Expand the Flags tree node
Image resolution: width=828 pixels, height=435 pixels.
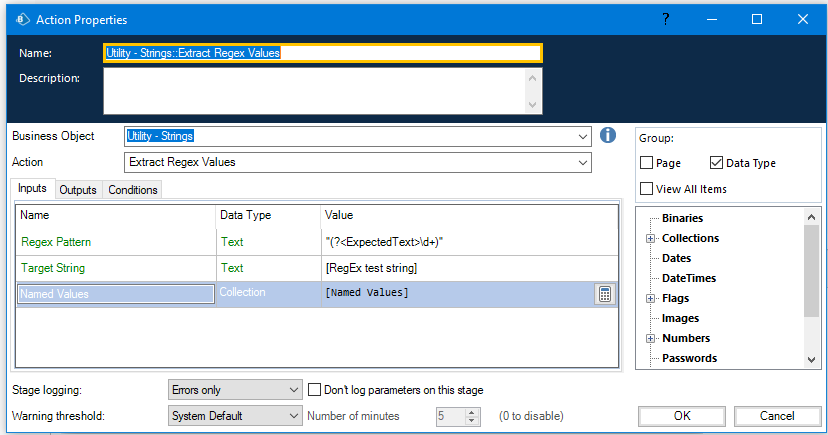650,298
